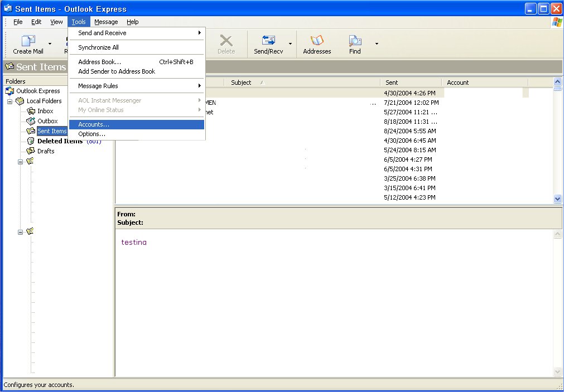Click the Find toolbar icon

click(355, 40)
